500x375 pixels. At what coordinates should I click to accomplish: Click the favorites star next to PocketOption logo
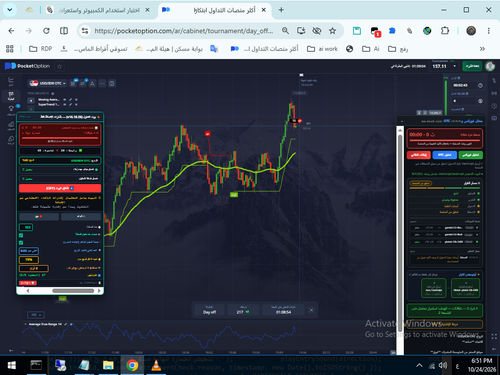click(x=60, y=66)
